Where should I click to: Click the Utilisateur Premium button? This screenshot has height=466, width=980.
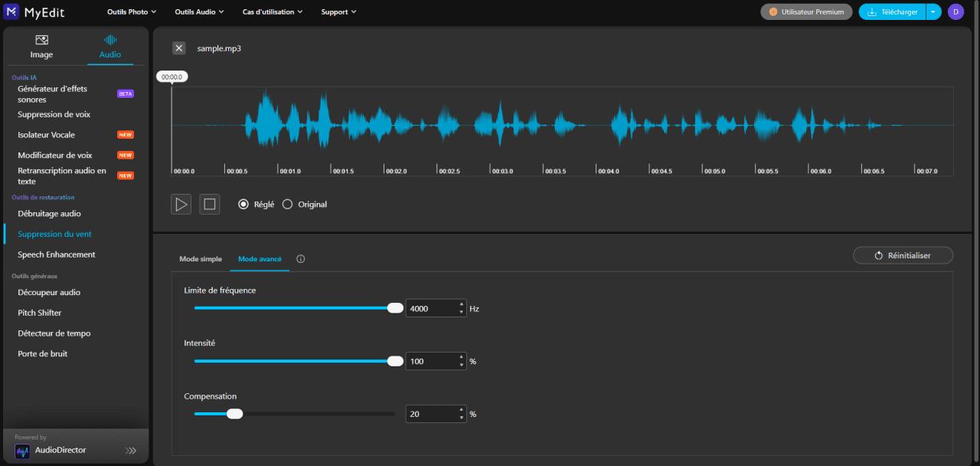806,12
